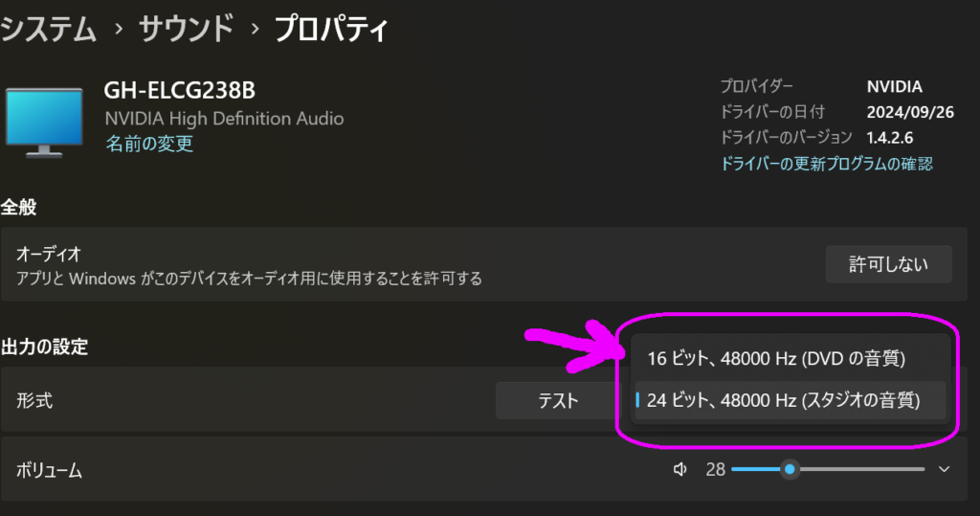Screen dimensions: 980x516
Task: Go to システム breadcrumb
Action: [49, 29]
